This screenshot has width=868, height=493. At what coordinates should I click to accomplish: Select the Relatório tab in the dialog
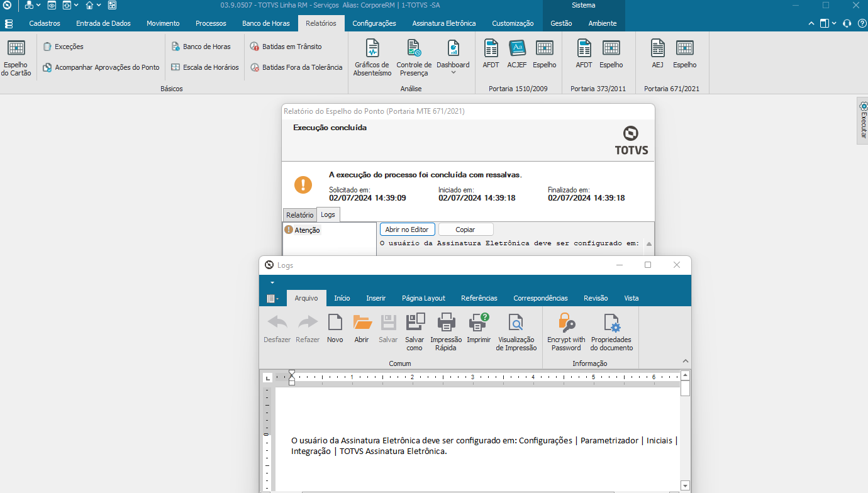(299, 215)
